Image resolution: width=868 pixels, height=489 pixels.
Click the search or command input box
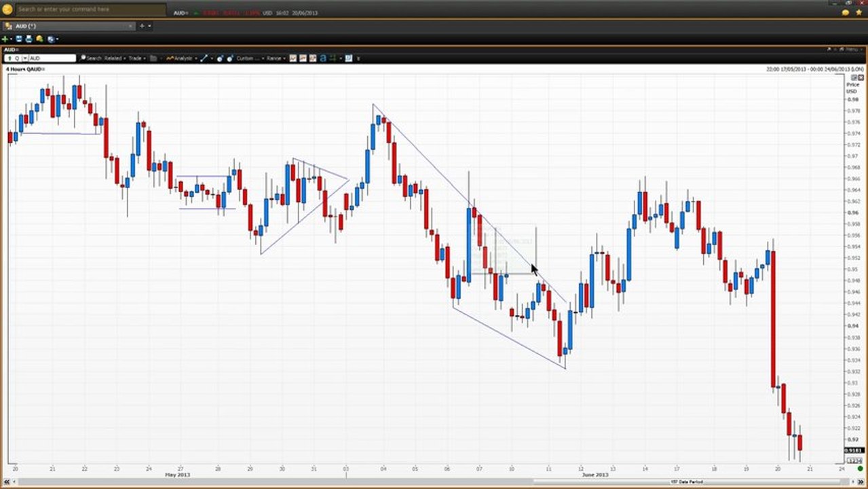click(90, 10)
